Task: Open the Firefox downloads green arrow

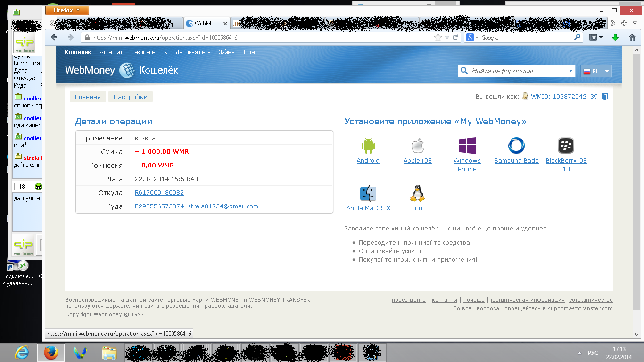Action: point(615,38)
